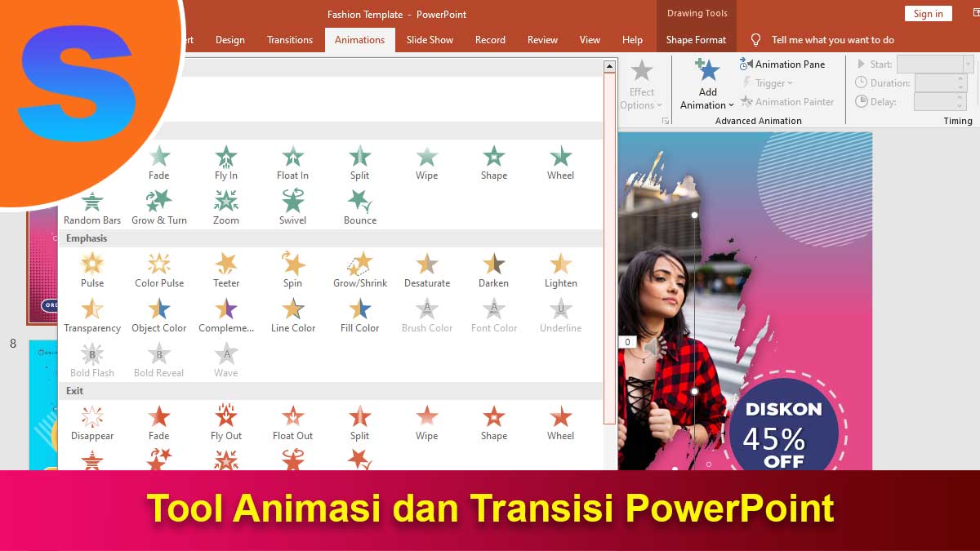This screenshot has width=980, height=551.
Task: Expand the Effect Options menu
Action: [x=642, y=84]
